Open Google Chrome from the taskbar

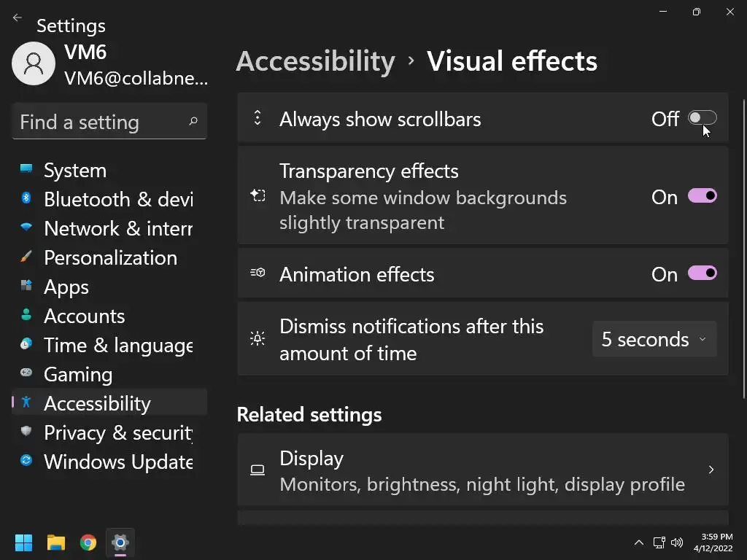88,542
